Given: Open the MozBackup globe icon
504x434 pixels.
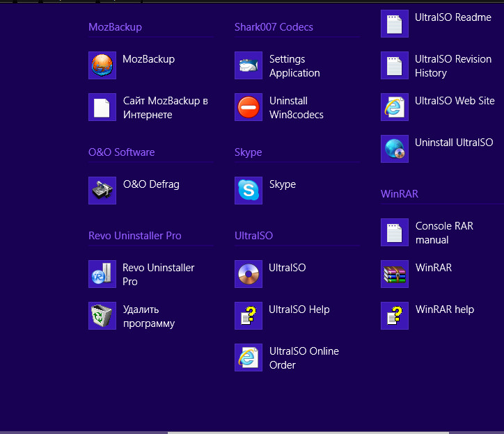Looking at the screenshot, I should coord(102,65).
